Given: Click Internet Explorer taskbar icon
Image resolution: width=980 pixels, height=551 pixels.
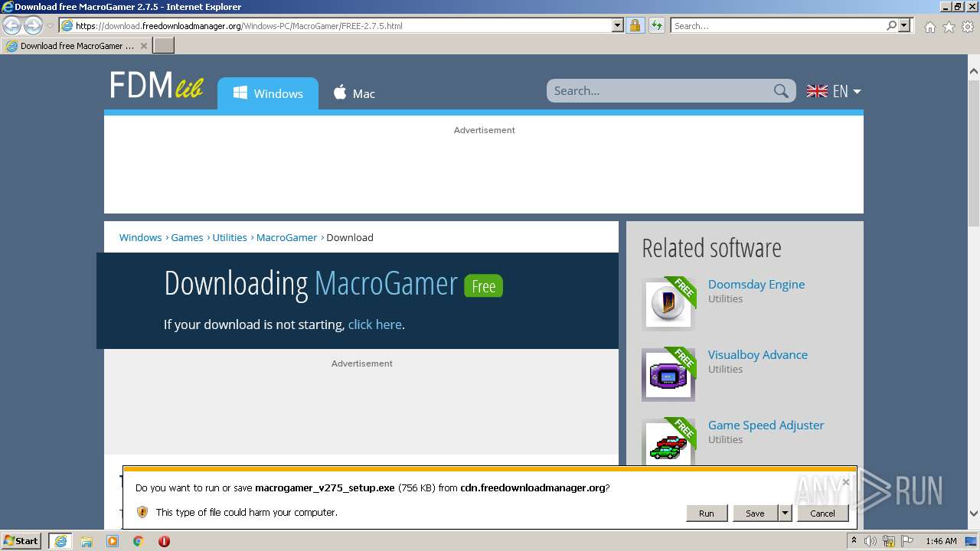Looking at the screenshot, I should [60, 541].
